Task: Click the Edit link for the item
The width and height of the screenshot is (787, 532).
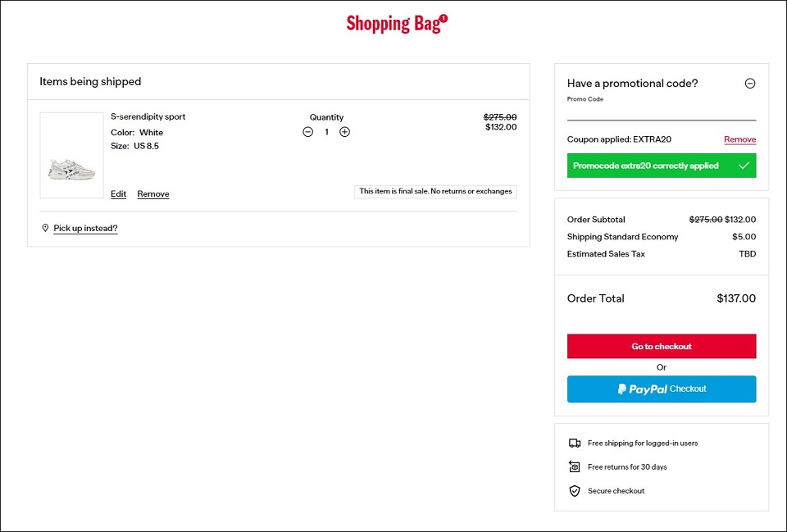Action: 118,193
